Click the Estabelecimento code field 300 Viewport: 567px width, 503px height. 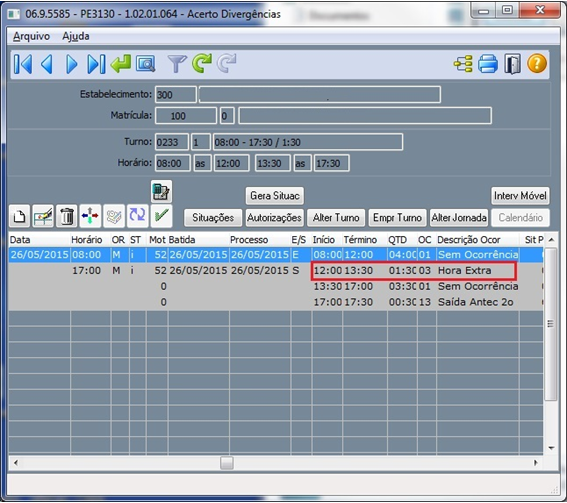click(x=176, y=95)
